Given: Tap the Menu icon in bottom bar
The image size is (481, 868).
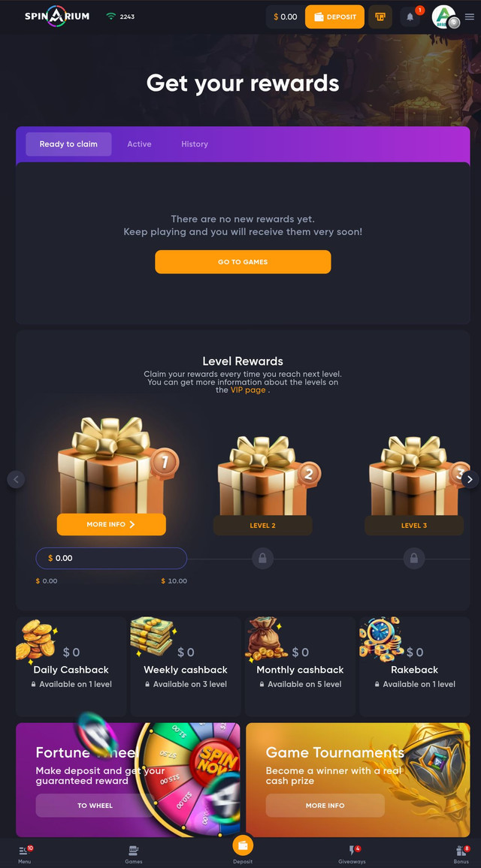Looking at the screenshot, I should [x=24, y=854].
